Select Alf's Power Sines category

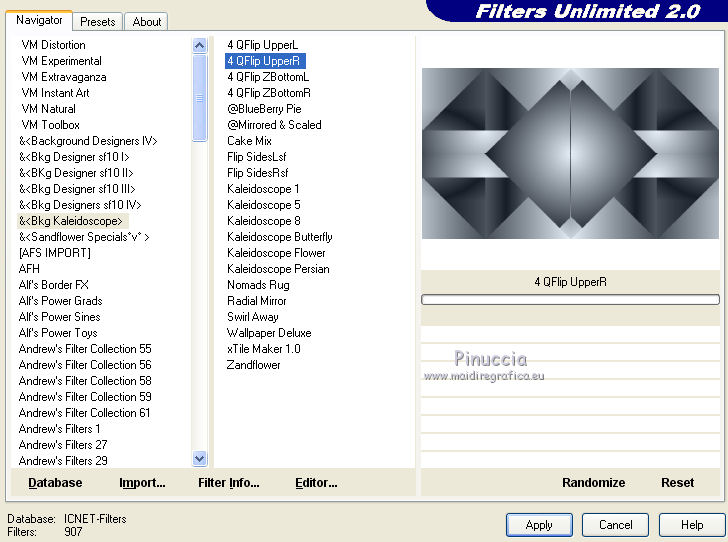point(59,317)
